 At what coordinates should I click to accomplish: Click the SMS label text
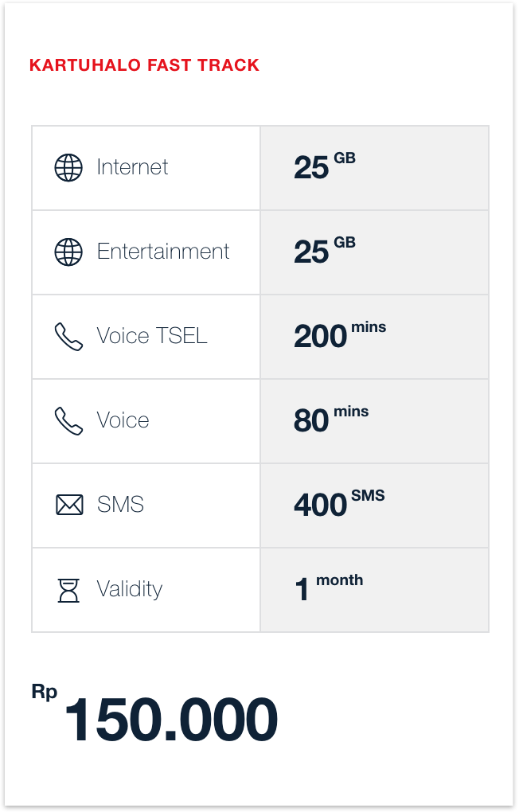point(120,505)
